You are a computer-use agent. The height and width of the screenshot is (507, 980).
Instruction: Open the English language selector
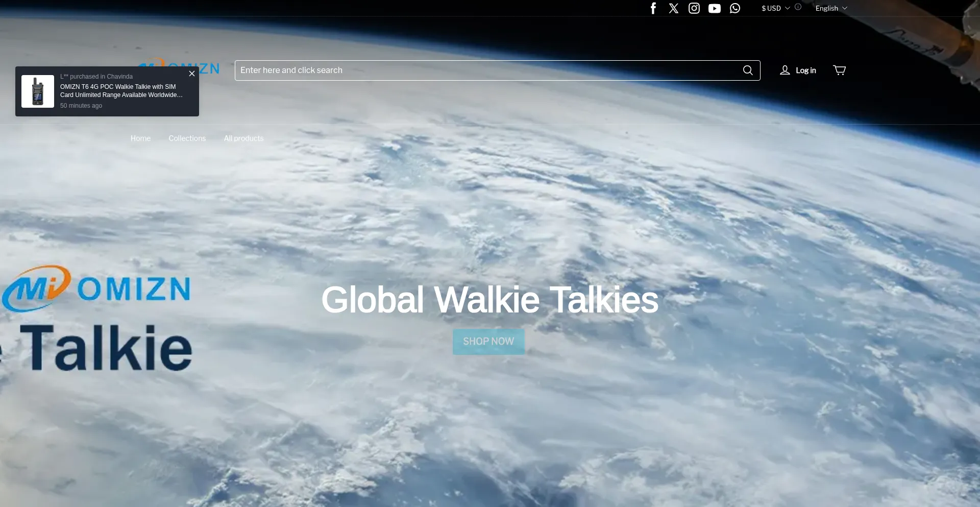(x=831, y=8)
